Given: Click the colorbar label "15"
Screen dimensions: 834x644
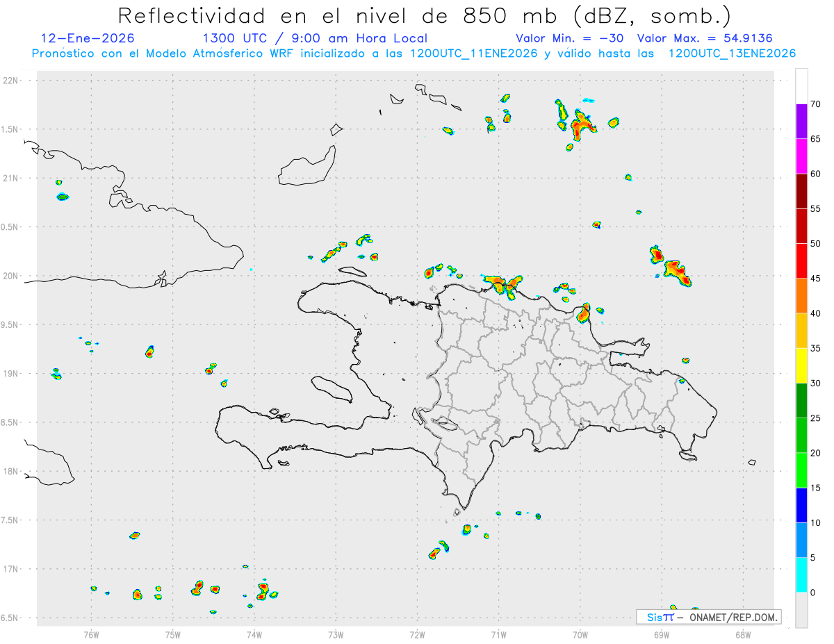Looking at the screenshot, I should tap(816, 488).
